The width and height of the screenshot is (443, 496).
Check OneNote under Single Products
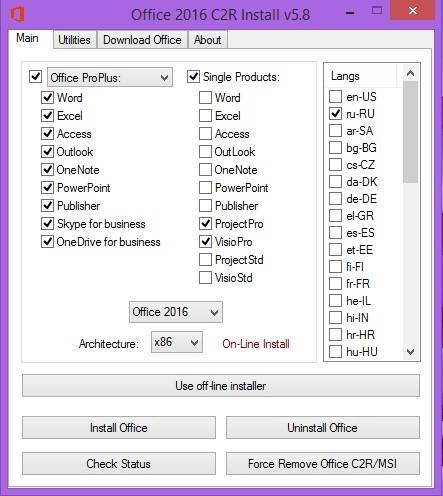pos(205,169)
